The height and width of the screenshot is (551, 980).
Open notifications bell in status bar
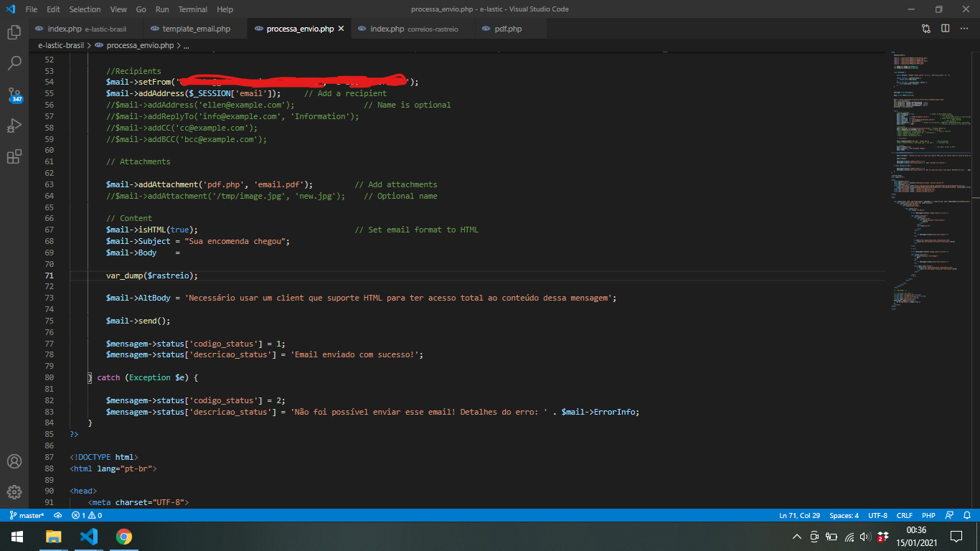[967, 515]
